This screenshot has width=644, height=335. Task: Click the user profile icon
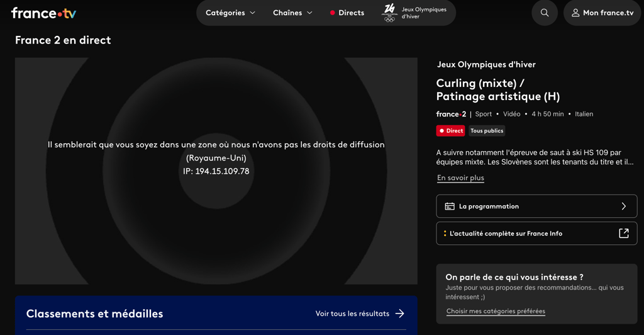click(575, 13)
